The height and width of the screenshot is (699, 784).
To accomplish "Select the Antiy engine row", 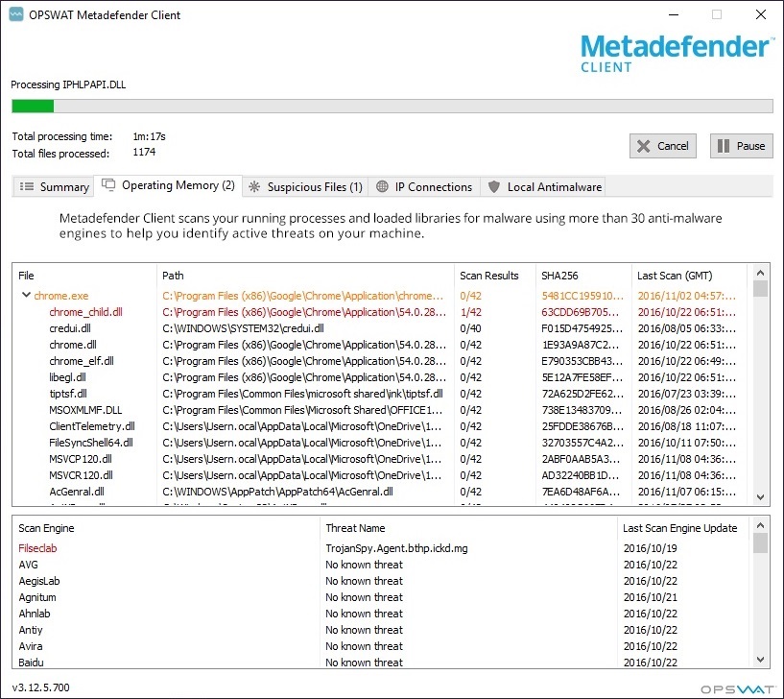I will pos(383,630).
